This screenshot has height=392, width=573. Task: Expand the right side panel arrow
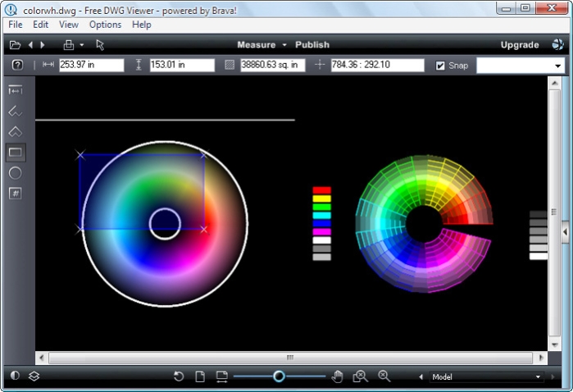click(565, 231)
